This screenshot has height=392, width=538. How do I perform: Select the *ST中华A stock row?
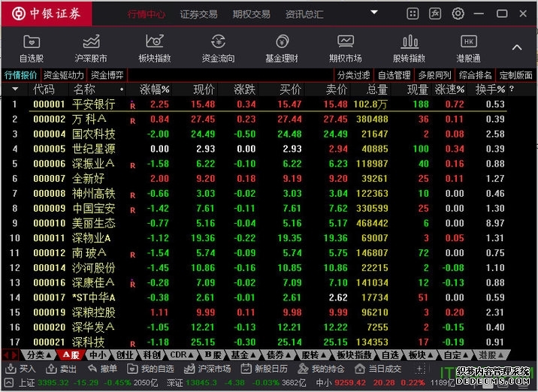pos(254,297)
